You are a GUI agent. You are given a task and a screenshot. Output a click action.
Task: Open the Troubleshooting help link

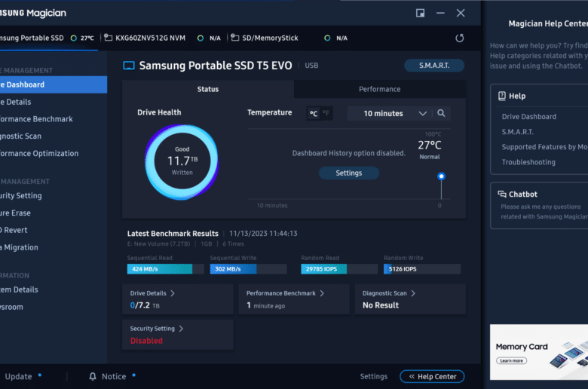coord(528,162)
